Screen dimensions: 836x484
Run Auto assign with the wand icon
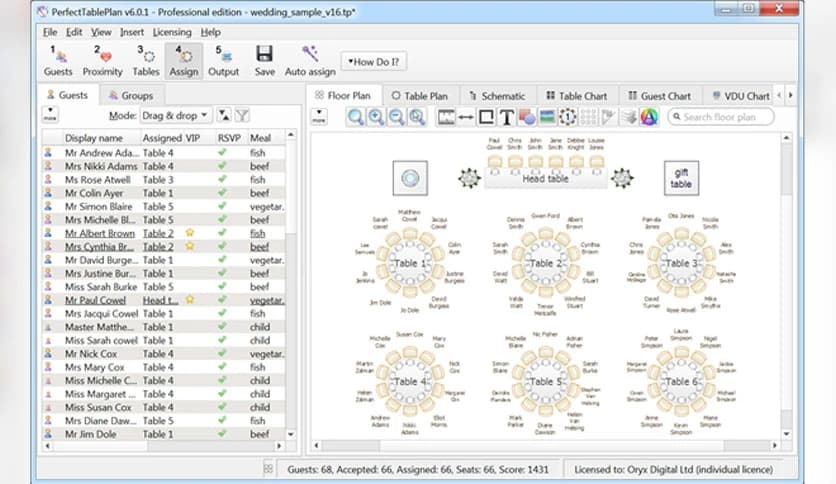(310, 61)
